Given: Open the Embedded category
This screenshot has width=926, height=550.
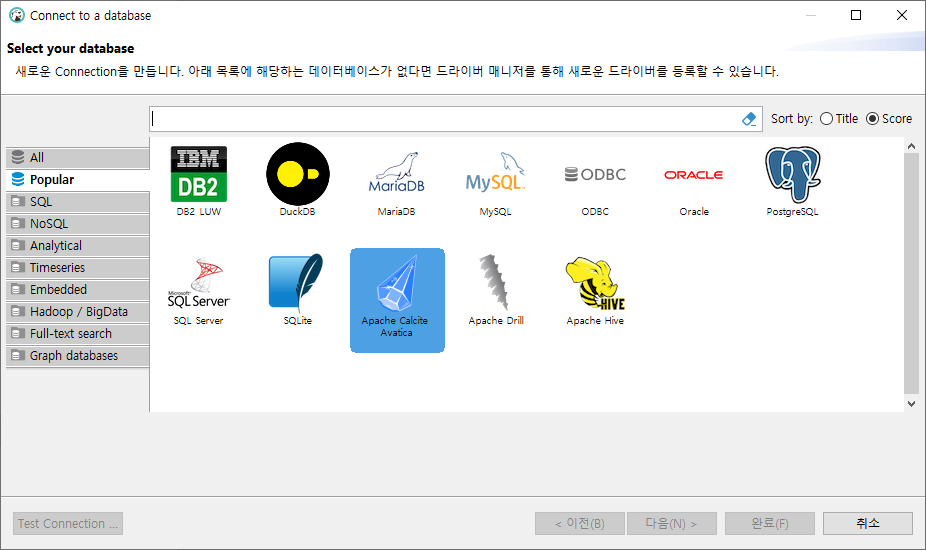Looking at the screenshot, I should click(x=77, y=289).
